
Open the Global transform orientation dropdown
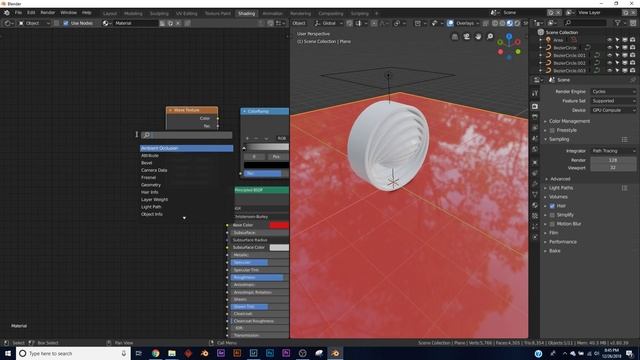point(329,23)
